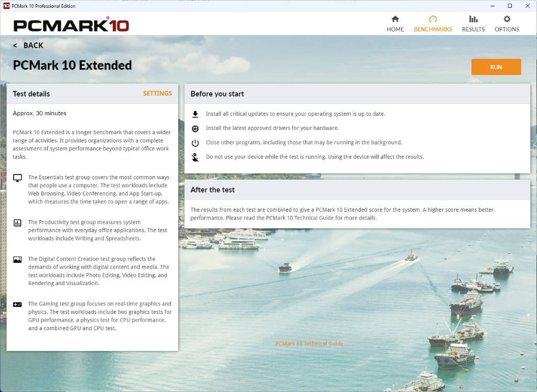Switch to the HOME tab label
Screen dimensions: 537x392
[395, 29]
